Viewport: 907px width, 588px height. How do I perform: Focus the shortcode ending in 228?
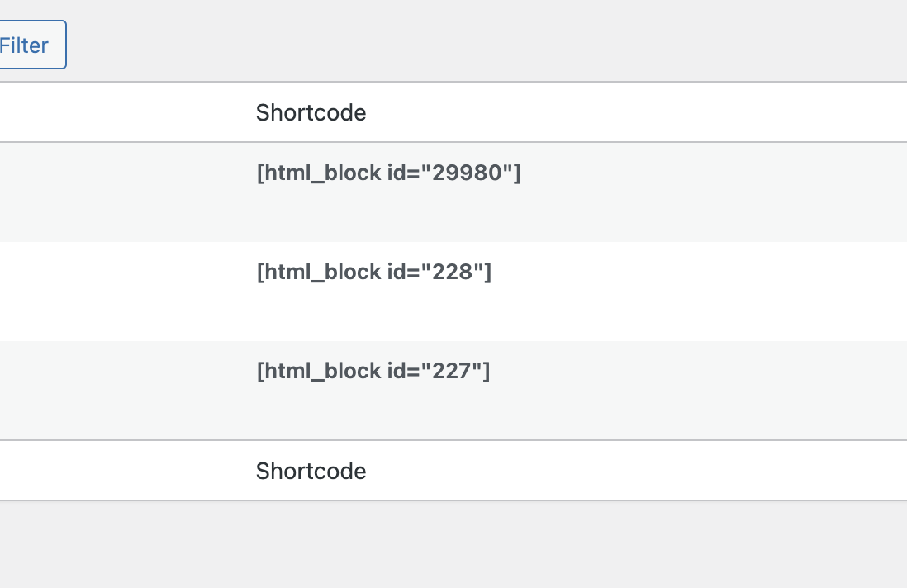click(373, 272)
